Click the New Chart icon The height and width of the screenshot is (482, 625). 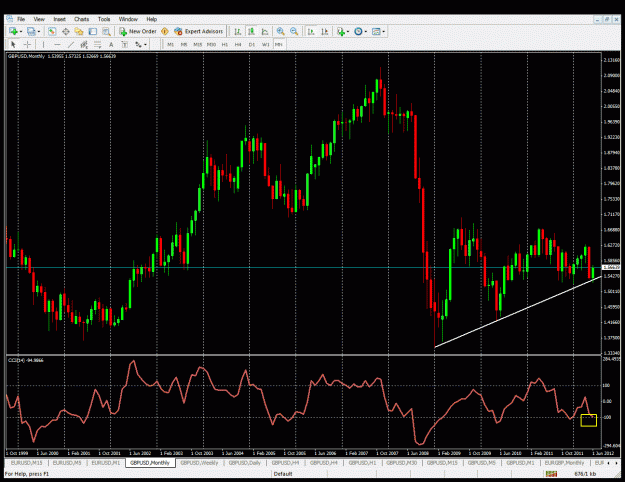click(12, 31)
